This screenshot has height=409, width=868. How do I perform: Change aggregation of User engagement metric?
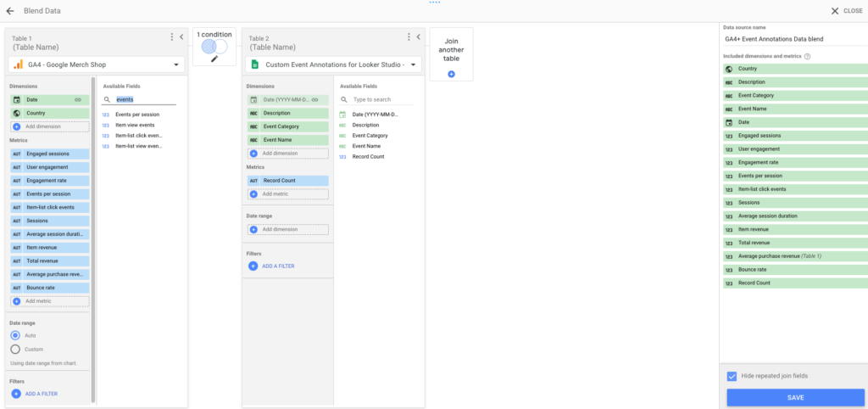click(17, 167)
